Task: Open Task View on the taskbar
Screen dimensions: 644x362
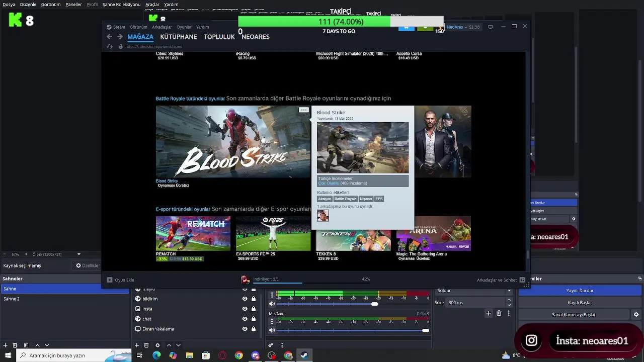Action: [140, 355]
